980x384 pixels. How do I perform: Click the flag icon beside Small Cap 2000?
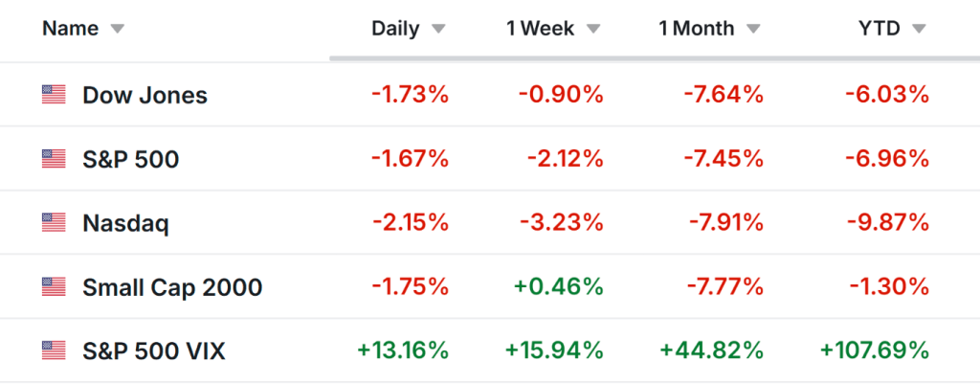(54, 287)
